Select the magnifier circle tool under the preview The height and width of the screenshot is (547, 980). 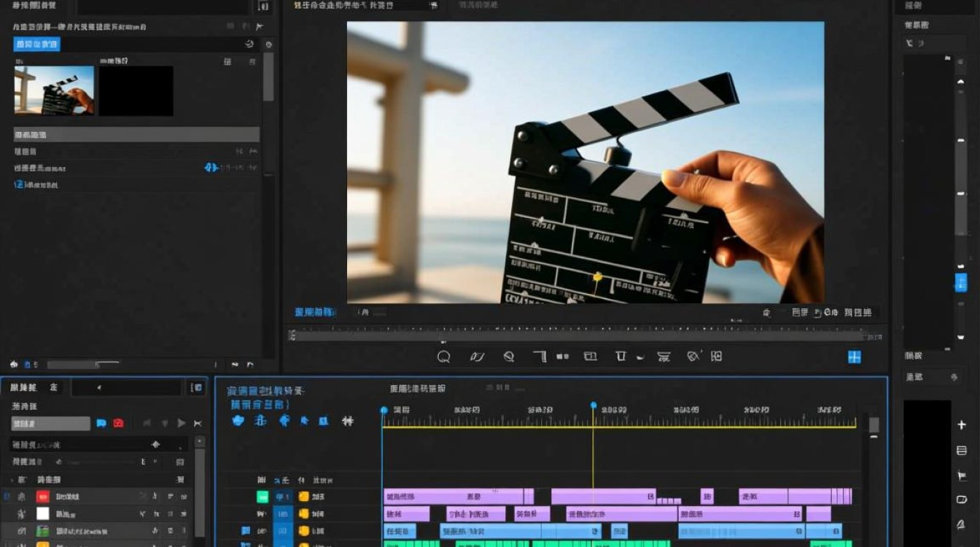tap(443, 357)
